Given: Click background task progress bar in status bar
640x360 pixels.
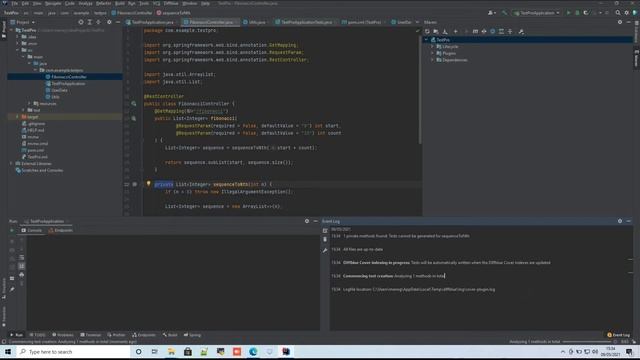Looking at the screenshot, I should tap(587, 342).
